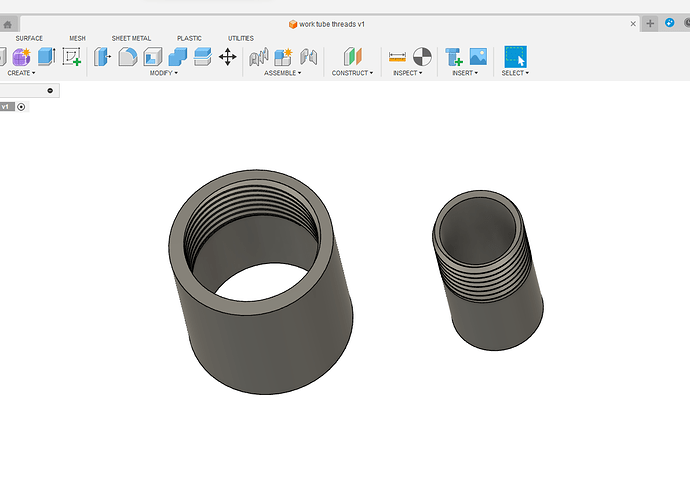Click the Combine bodies tool
The image size is (690, 498).
click(x=178, y=57)
